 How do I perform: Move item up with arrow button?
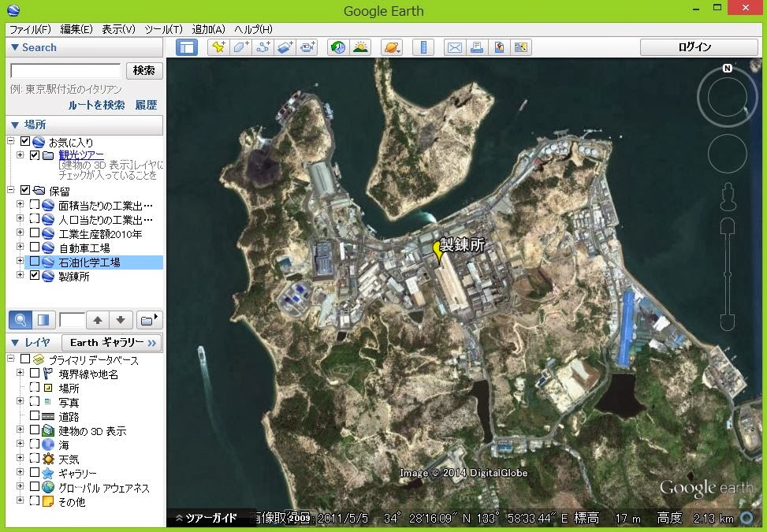97,320
